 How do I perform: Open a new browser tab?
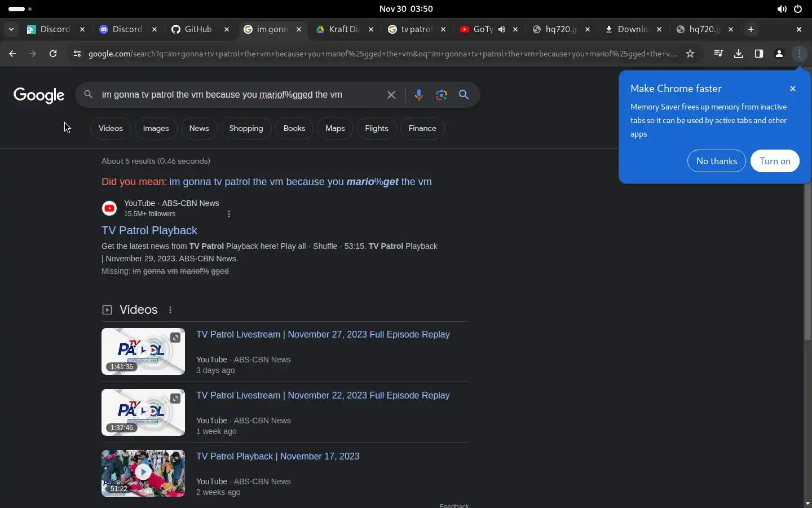point(751,29)
